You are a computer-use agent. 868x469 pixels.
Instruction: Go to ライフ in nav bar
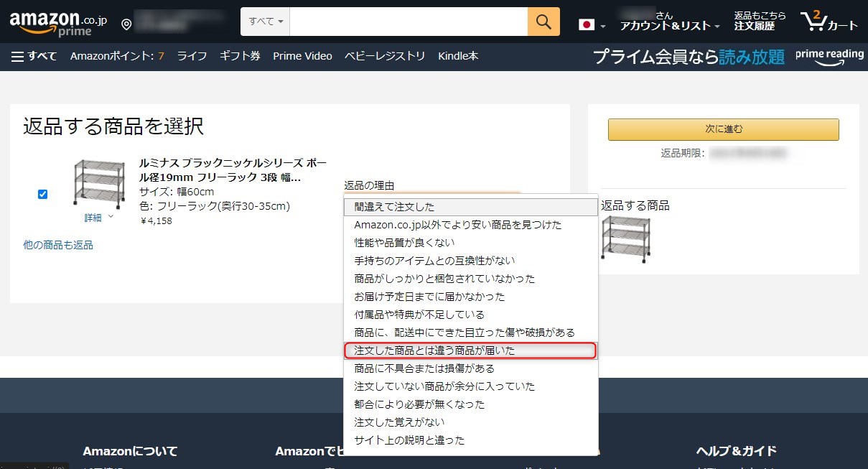pos(192,56)
